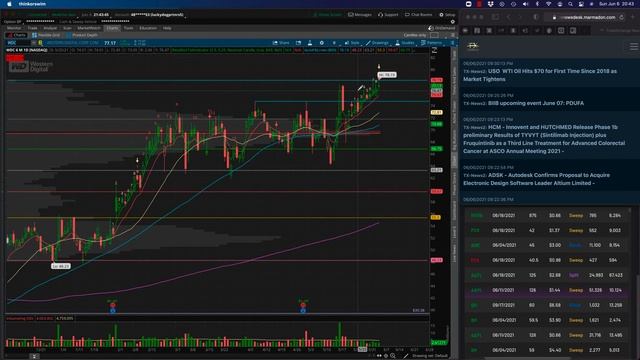Viewport: 640px width, 360px height.
Task: Open the MarketWatch tab
Action: coord(89,28)
